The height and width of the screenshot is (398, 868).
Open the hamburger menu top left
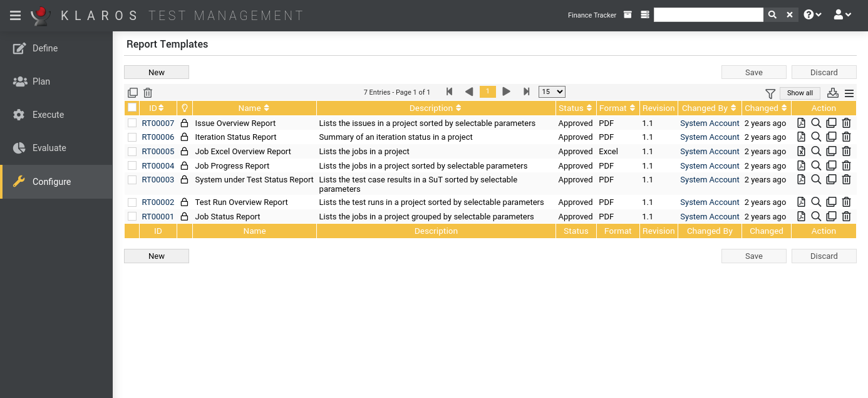(x=15, y=15)
